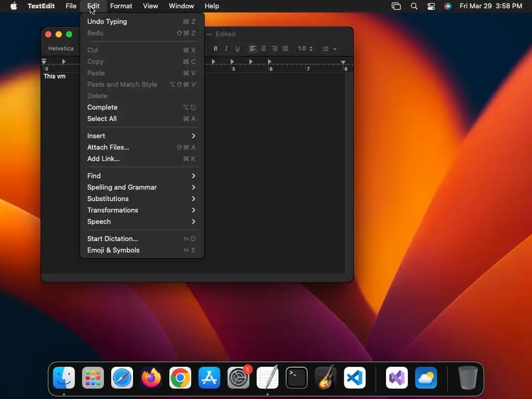Open the Help menu
This screenshot has width=532, height=399.
pos(212,6)
